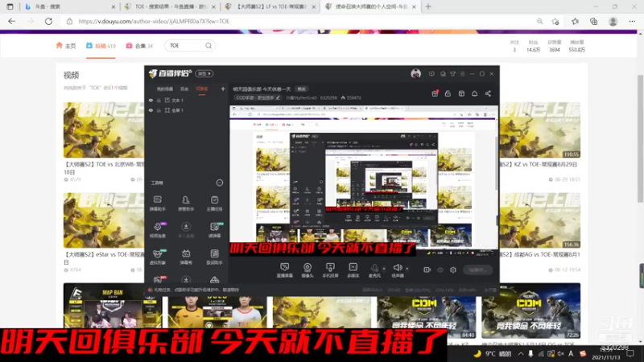
Task: Add a 摄像头 camera source
Action: (308, 270)
